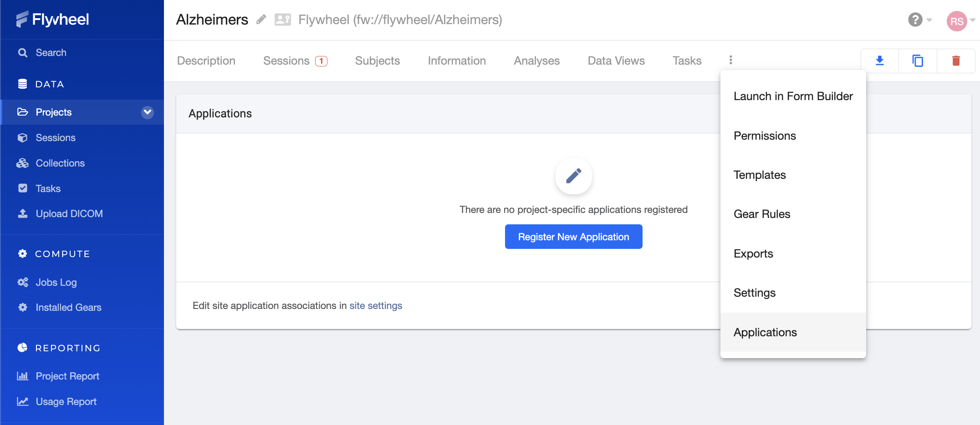
Task: Click the Tasks checkmark icon in sidebar
Action: click(x=22, y=188)
